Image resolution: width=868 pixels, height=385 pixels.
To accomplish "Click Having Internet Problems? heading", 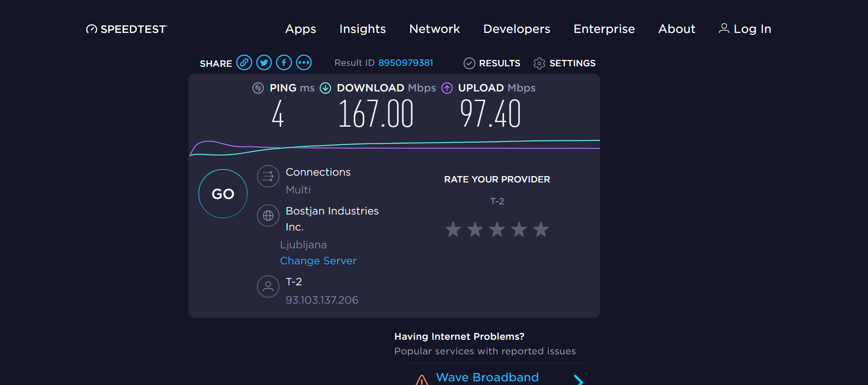I will 459,337.
